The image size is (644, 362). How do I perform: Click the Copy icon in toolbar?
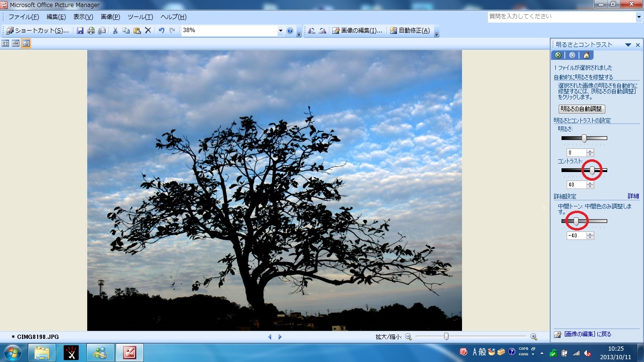[126, 31]
